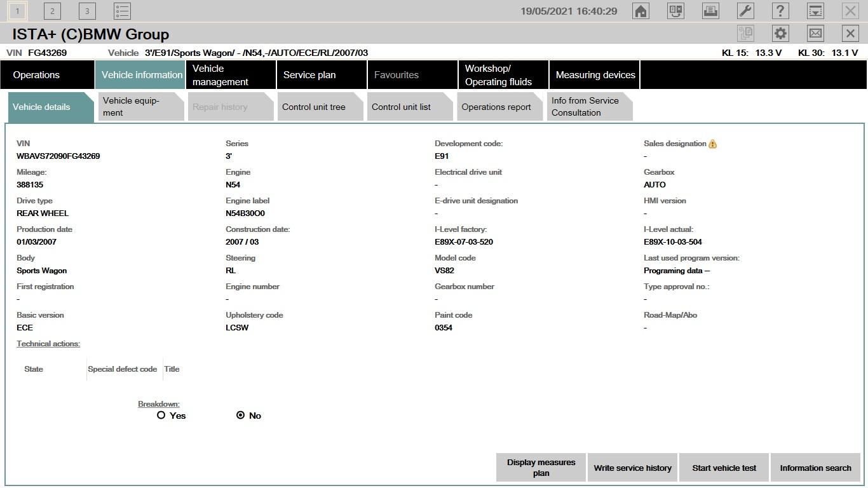This screenshot has width=868, height=488.
Task: Expand the minimize-window dropdown icon in the top bar
Action: coord(815,11)
